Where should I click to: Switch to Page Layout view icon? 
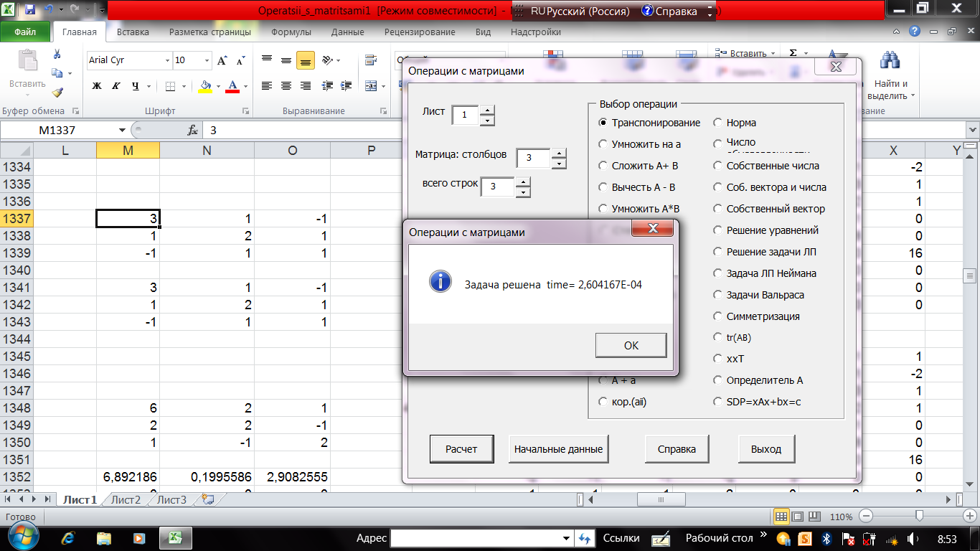(x=798, y=517)
